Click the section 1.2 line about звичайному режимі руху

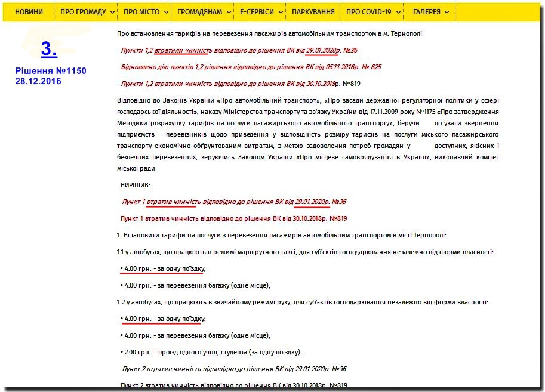302,302
